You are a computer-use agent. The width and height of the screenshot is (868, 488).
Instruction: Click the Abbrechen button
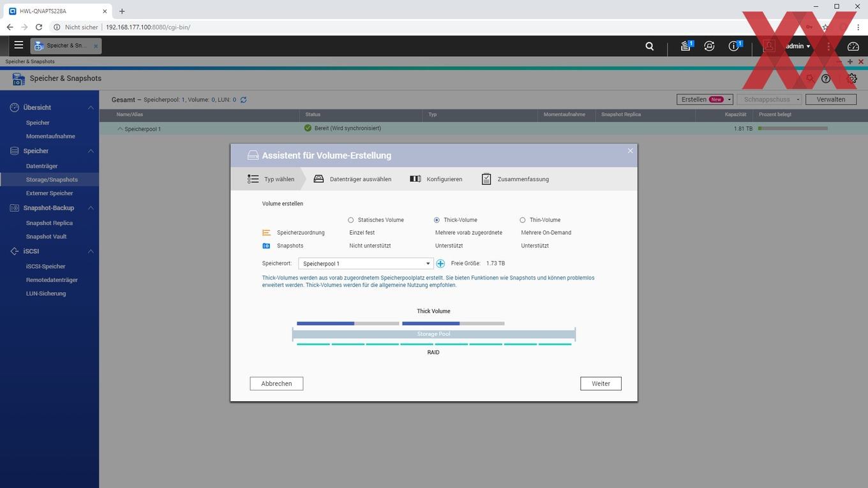click(276, 383)
